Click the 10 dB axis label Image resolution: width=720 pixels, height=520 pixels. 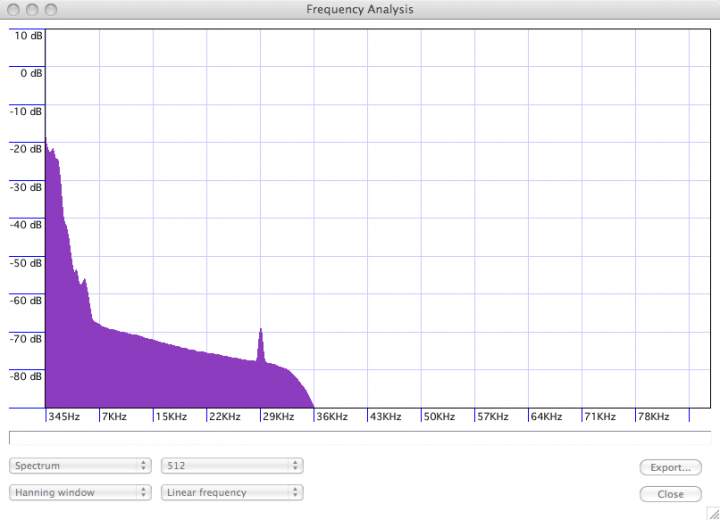click(27, 35)
